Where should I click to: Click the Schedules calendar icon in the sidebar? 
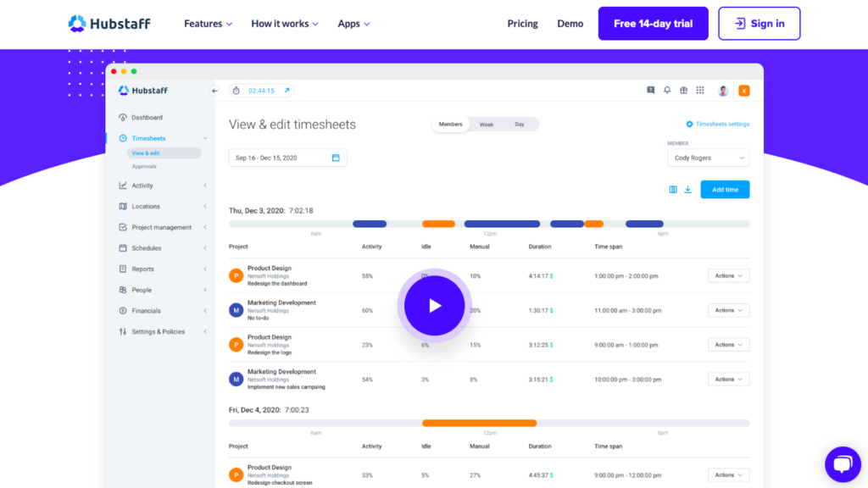pyautogui.click(x=123, y=248)
